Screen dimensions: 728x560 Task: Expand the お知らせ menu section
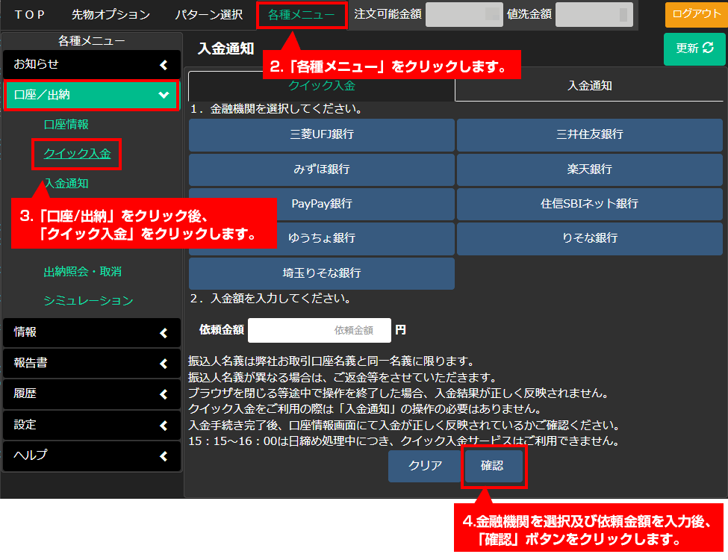click(x=92, y=64)
